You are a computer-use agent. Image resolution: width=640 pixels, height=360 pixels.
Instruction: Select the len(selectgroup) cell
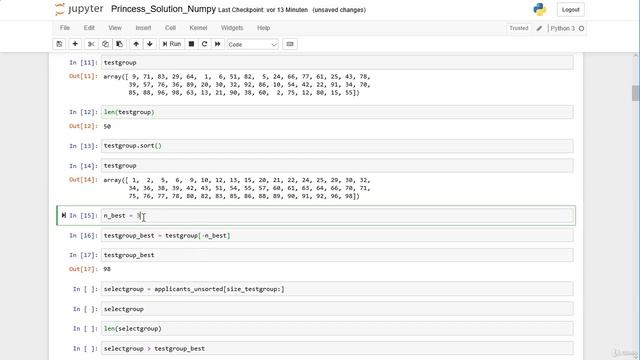[x=337, y=329]
